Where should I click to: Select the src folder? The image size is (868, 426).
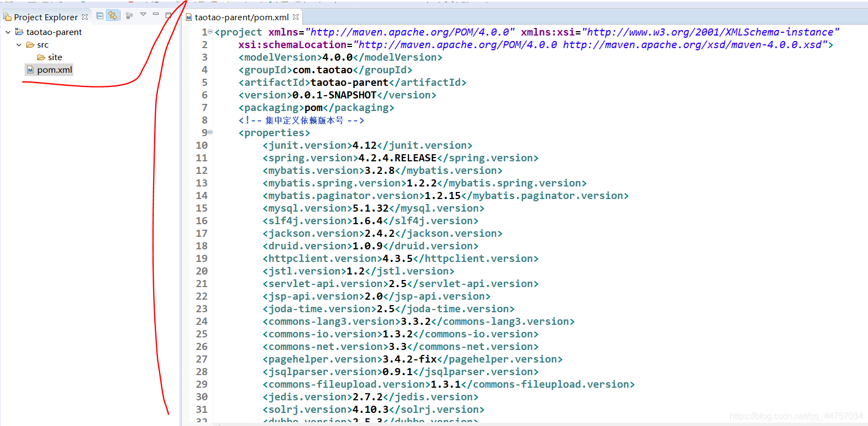click(x=43, y=45)
